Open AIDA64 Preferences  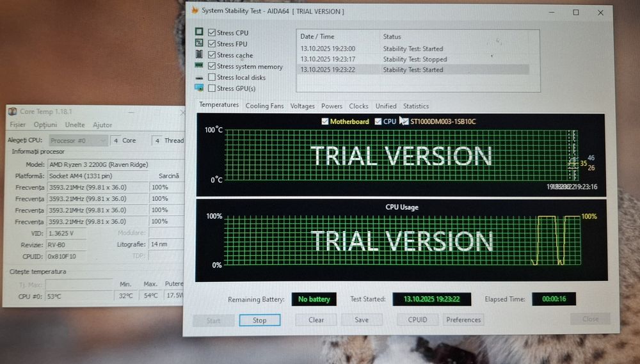pyautogui.click(x=463, y=319)
